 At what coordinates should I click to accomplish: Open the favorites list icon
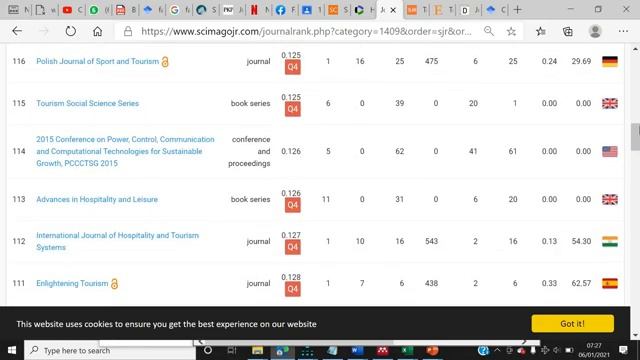coord(541,31)
